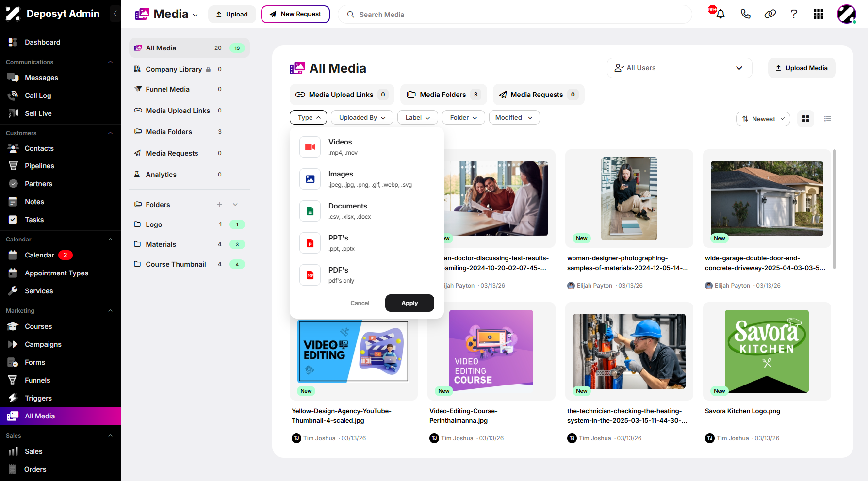Screen dimensions: 868x481
Task: Open the Media Requests tab
Action: [x=539, y=95]
